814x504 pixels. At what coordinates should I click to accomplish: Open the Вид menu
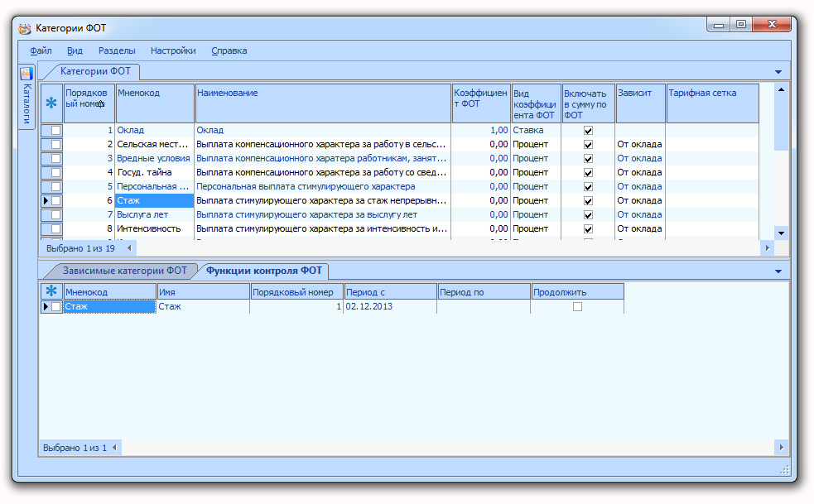[75, 50]
